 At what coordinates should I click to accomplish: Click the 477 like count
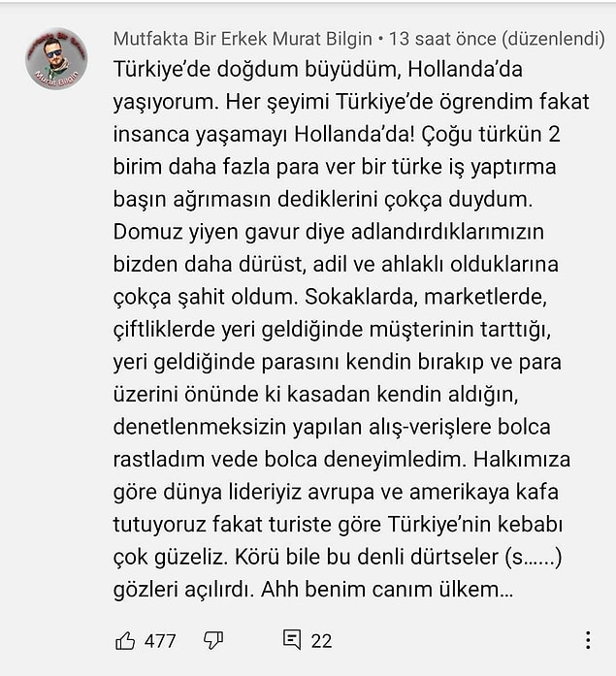point(160,641)
